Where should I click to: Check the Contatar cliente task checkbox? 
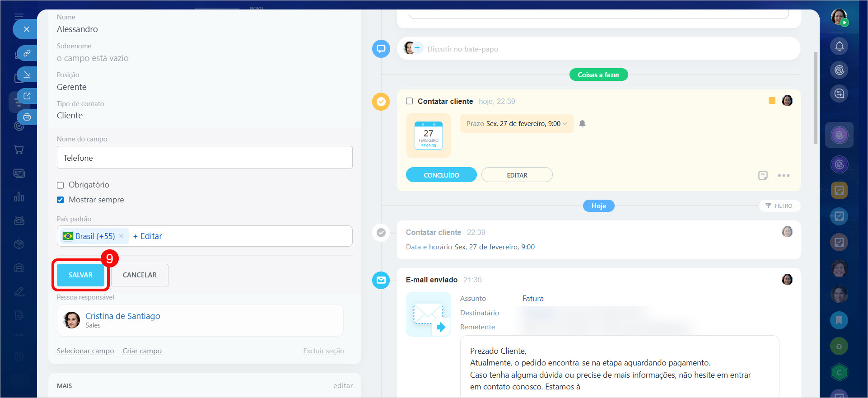point(409,101)
